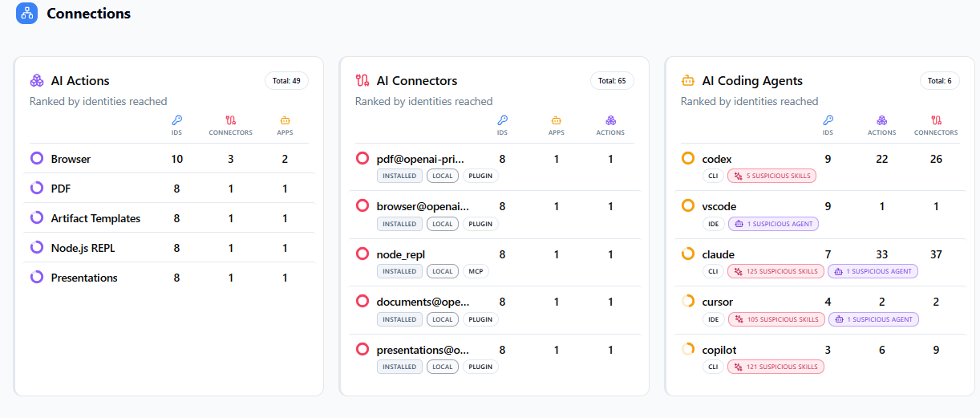The height and width of the screenshot is (418, 980).
Task: Click the IDS key icon in AI Coding Agents
Action: [828, 120]
